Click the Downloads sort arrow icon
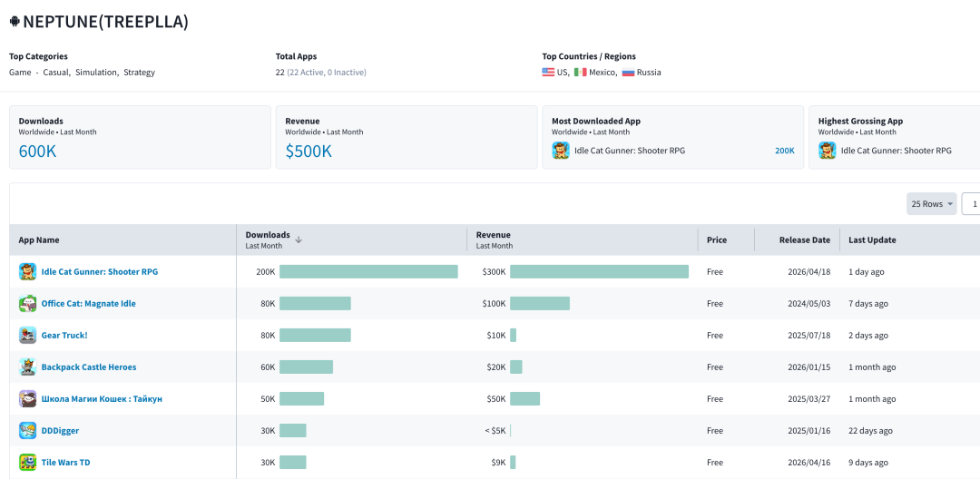980x479 pixels. point(299,239)
